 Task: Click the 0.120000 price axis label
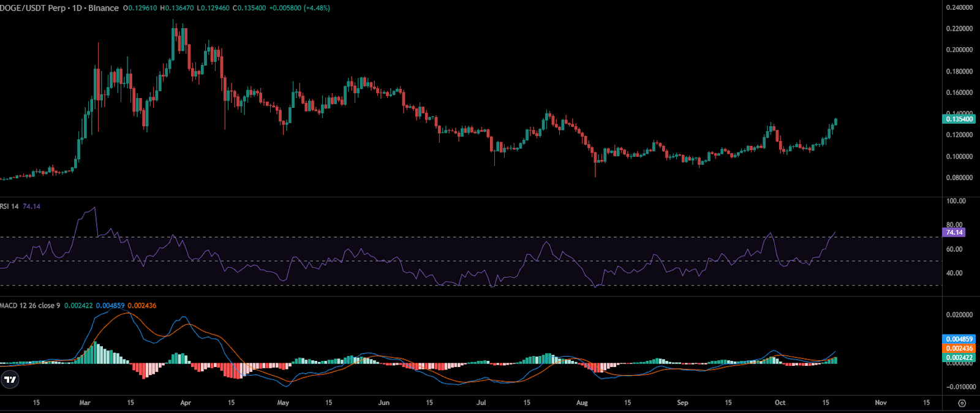click(959, 135)
